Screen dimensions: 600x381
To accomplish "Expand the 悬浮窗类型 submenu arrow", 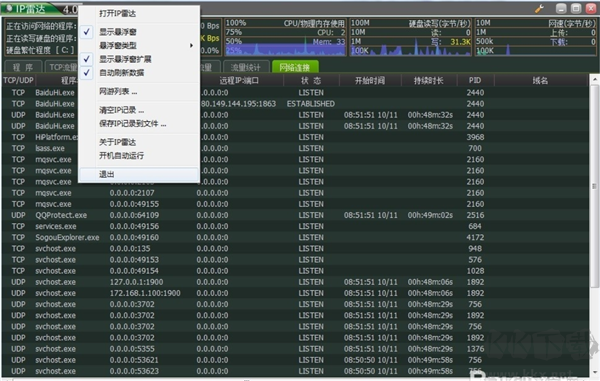I will [191, 46].
